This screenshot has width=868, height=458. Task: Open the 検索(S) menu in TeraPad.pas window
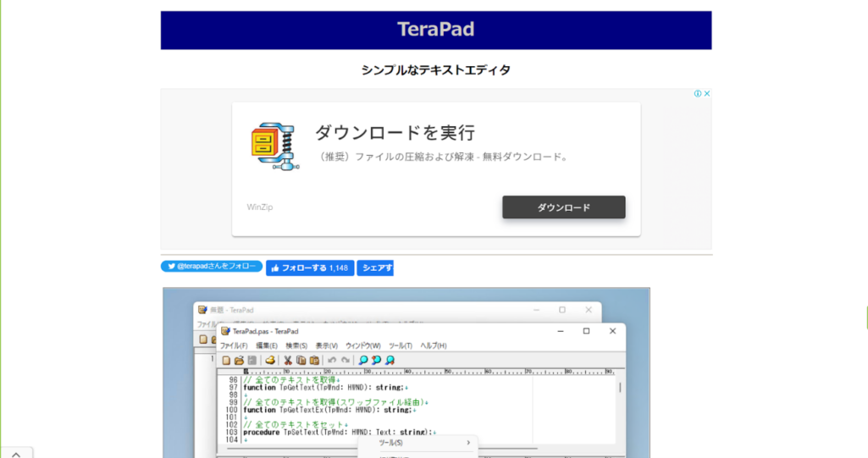pos(296,345)
